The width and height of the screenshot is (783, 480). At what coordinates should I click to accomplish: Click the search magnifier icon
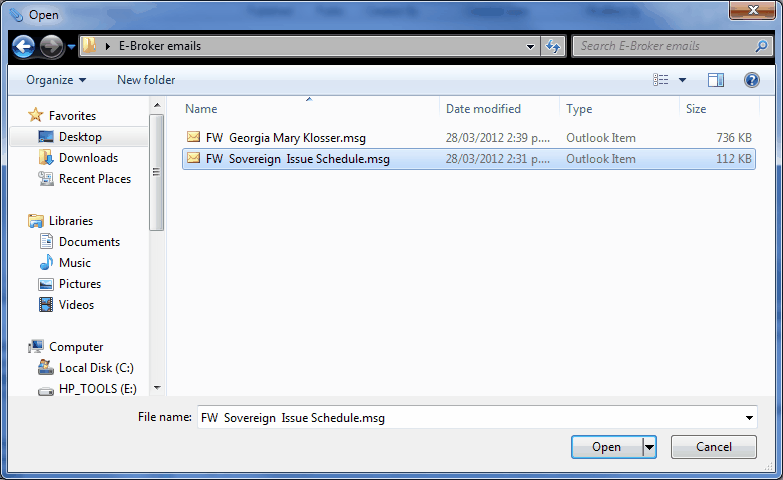pos(761,46)
